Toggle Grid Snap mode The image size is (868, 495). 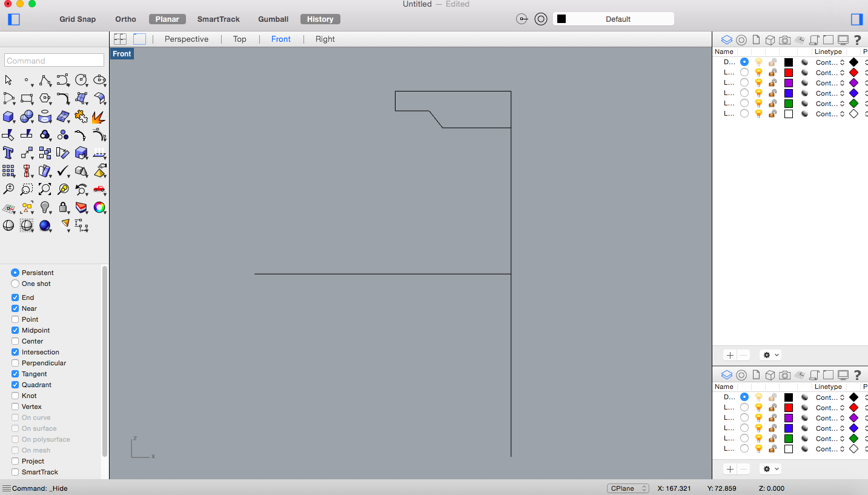click(x=78, y=19)
